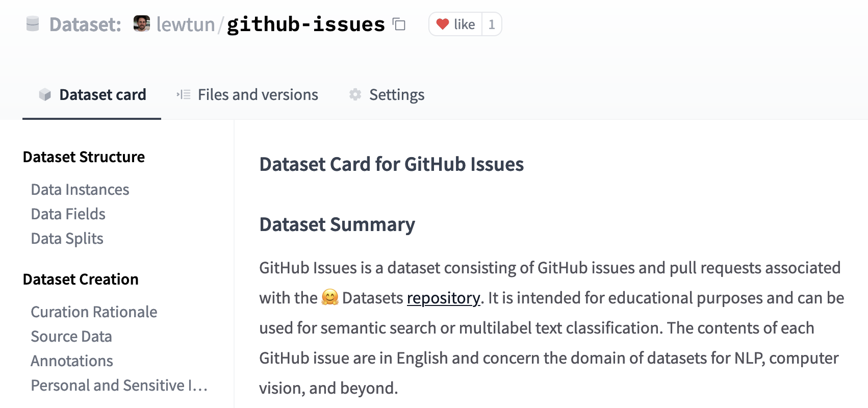
Task: Click the gear icon next to Settings
Action: click(355, 94)
